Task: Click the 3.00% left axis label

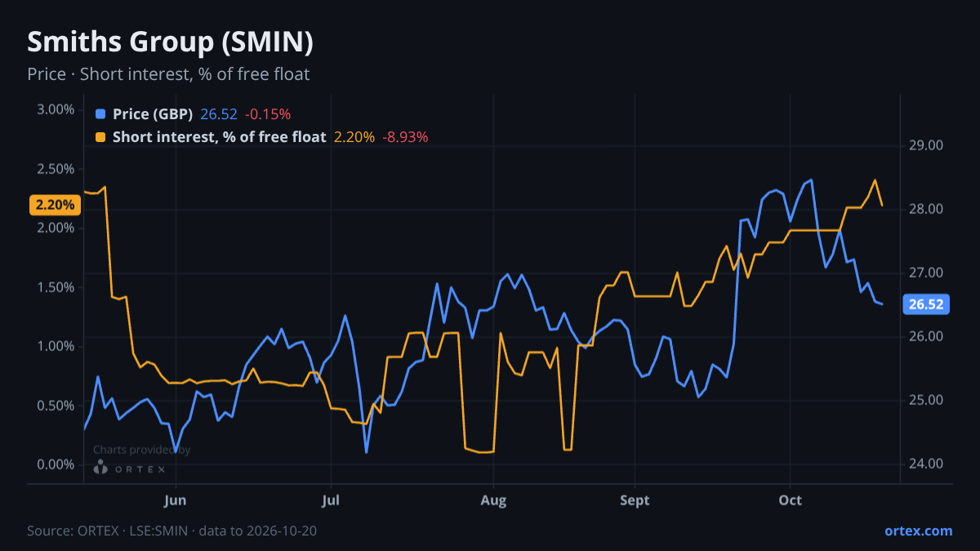Action: 56,109
